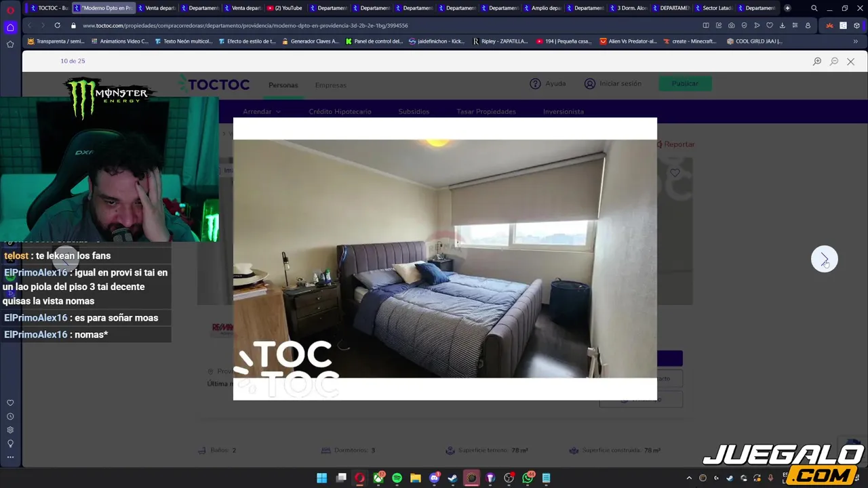
Task: Open Tasar Propiedades menu item
Action: [x=486, y=111]
